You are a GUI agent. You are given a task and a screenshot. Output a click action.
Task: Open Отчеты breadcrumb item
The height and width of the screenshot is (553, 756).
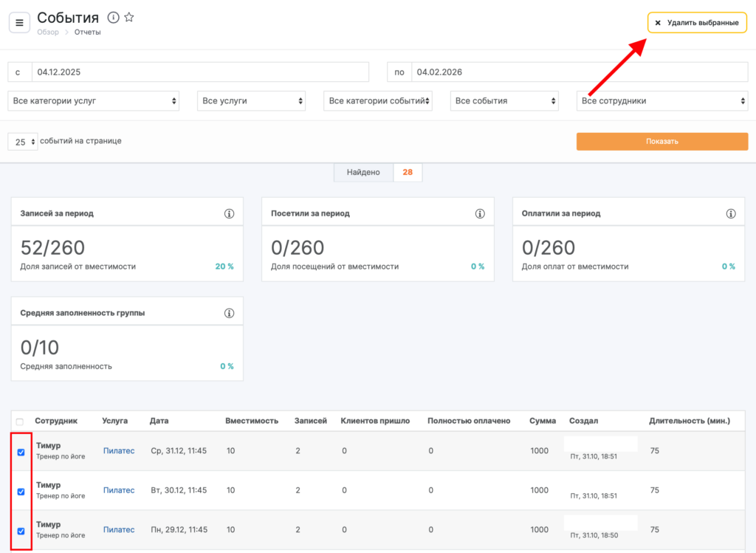click(87, 32)
